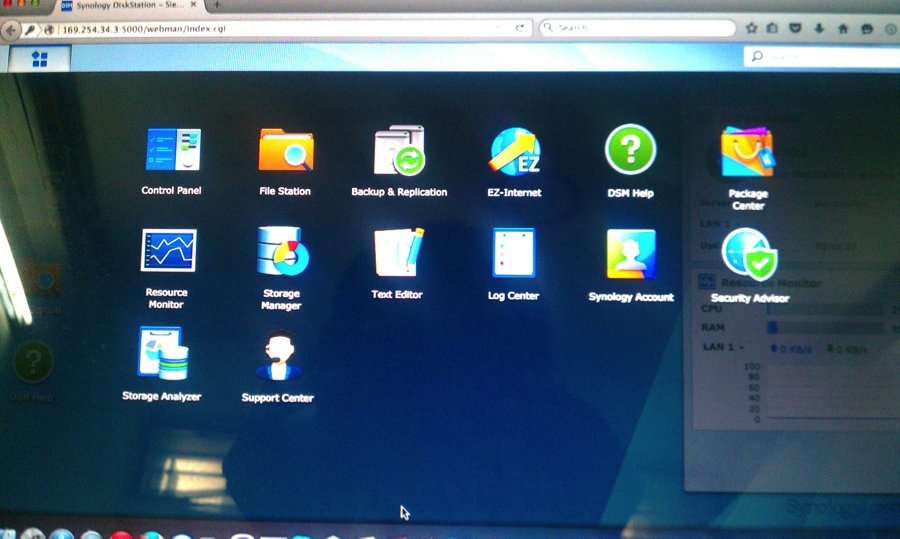This screenshot has width=900, height=539.
Task: Click the browser address bar
Action: point(278,29)
